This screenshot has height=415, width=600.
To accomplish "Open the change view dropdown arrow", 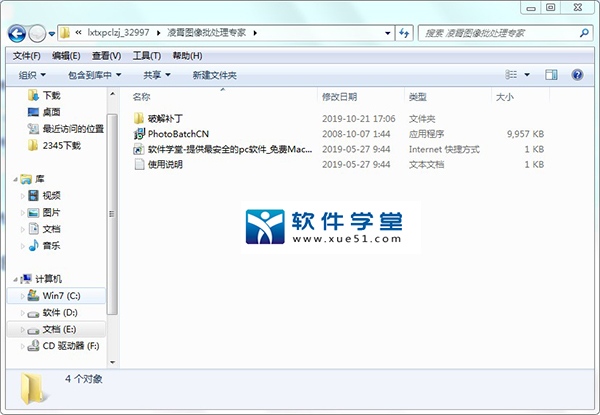I will 527,75.
